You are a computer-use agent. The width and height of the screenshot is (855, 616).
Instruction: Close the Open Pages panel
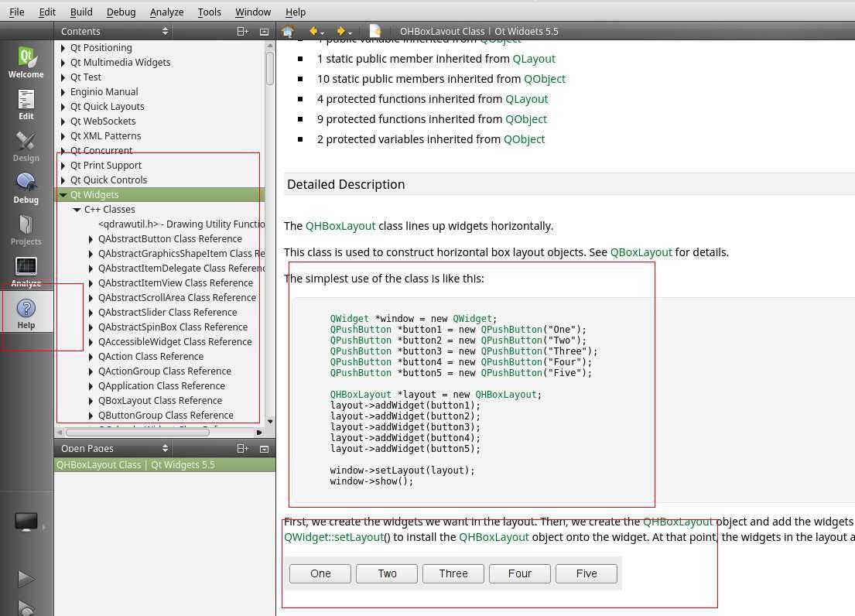pyautogui.click(x=265, y=449)
